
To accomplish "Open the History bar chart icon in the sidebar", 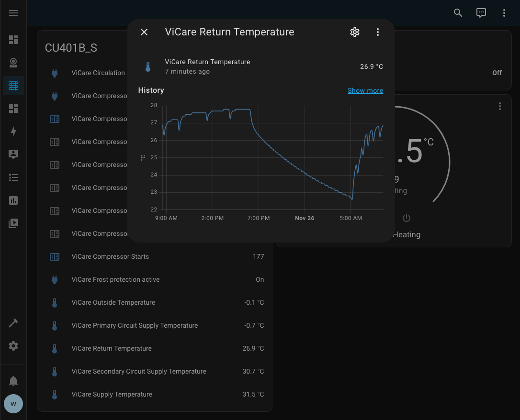I will click(x=13, y=200).
